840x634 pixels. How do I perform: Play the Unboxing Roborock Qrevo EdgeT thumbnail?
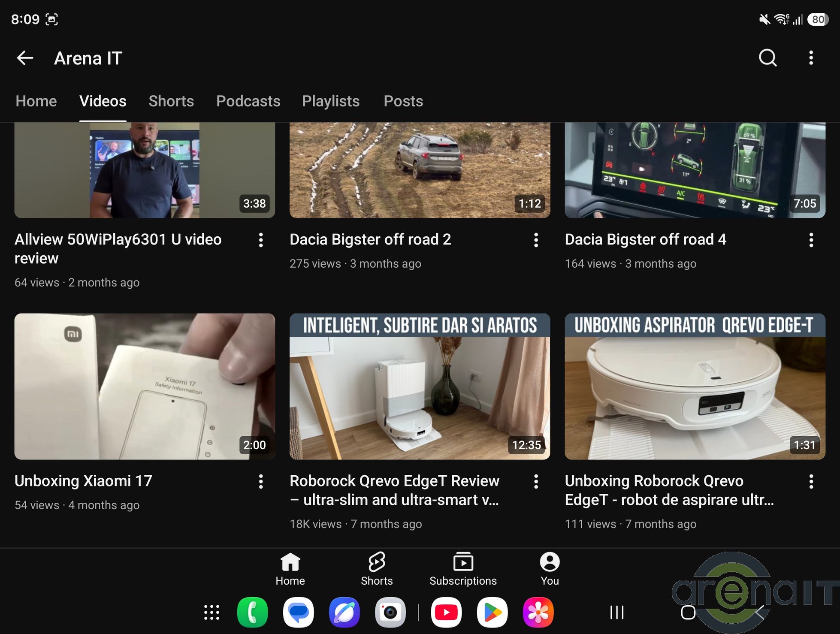695,386
